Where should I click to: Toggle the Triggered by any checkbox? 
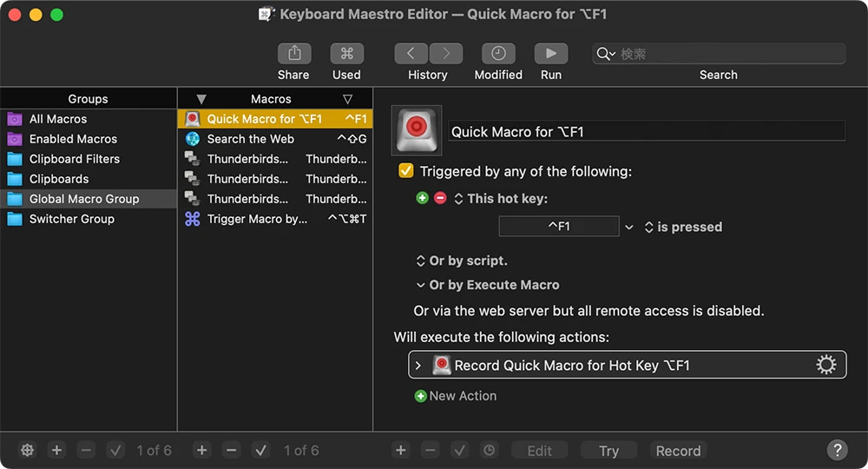[405, 171]
